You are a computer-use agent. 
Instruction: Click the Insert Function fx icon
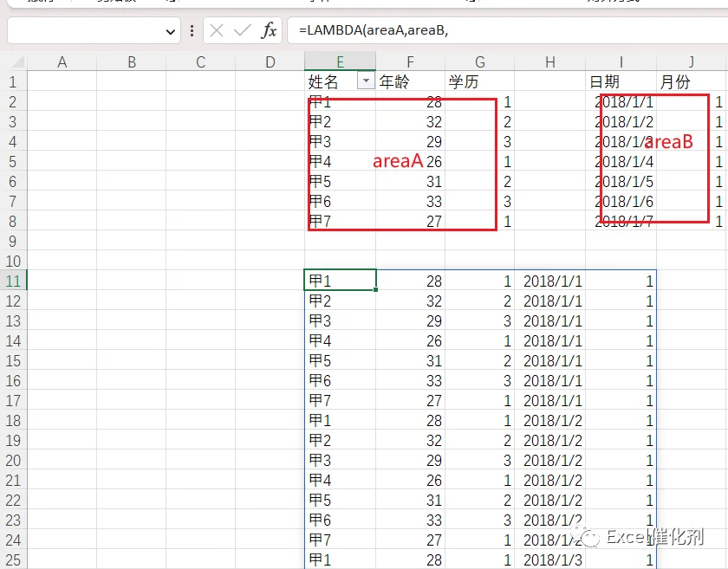[x=269, y=30]
